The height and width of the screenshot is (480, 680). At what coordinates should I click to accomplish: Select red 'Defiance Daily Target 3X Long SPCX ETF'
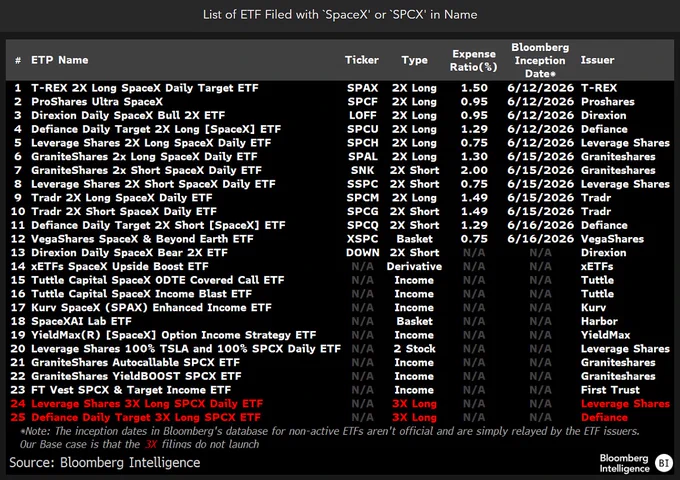point(146,418)
